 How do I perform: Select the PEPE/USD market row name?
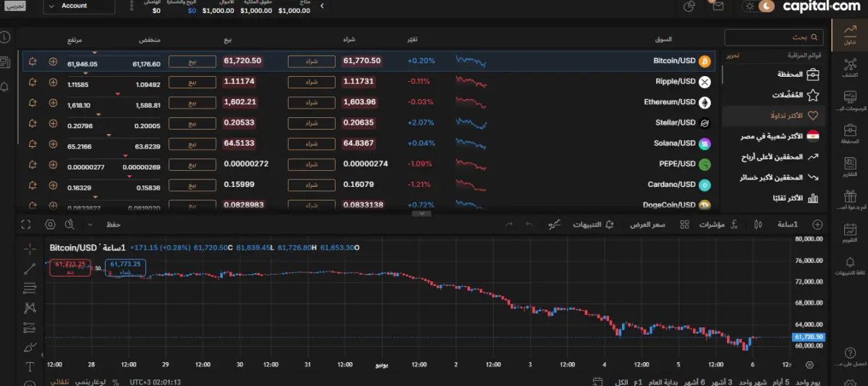[x=677, y=164]
